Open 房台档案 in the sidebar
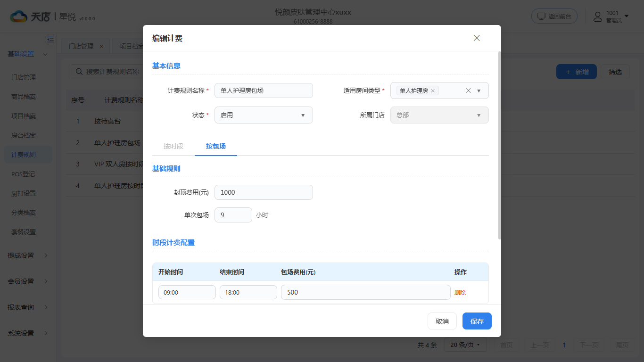Screen dimensions: 644x362 pos(24,135)
